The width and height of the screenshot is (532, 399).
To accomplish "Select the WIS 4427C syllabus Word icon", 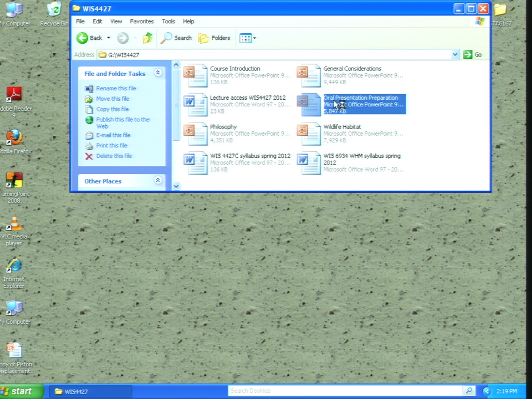I will click(x=196, y=163).
